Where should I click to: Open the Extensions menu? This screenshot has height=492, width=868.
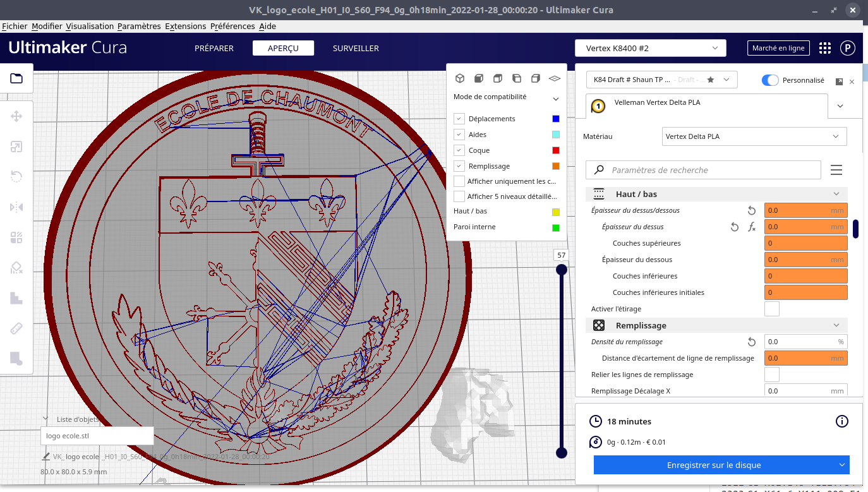point(186,26)
